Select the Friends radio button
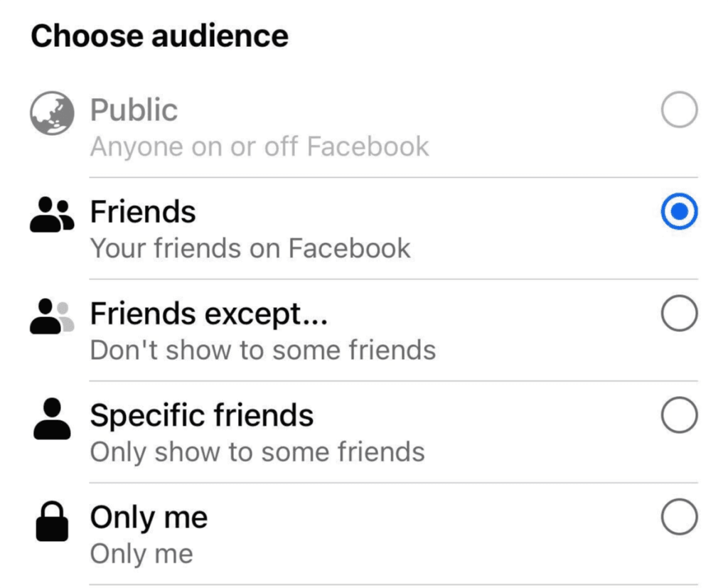 (x=680, y=210)
